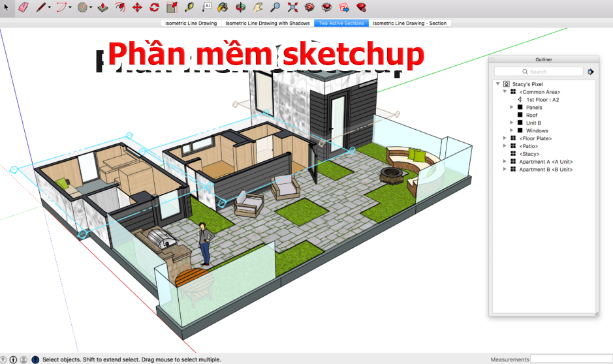
Task: Expand the Panels group
Action: click(x=511, y=107)
